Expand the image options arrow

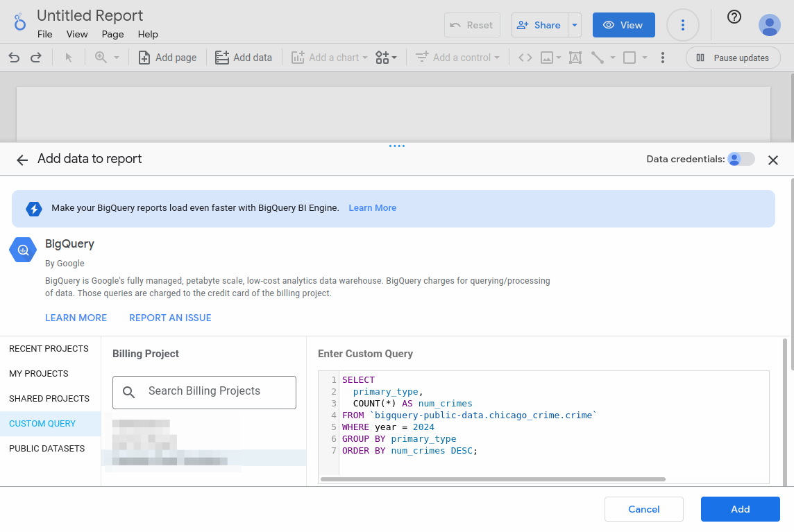click(x=559, y=58)
